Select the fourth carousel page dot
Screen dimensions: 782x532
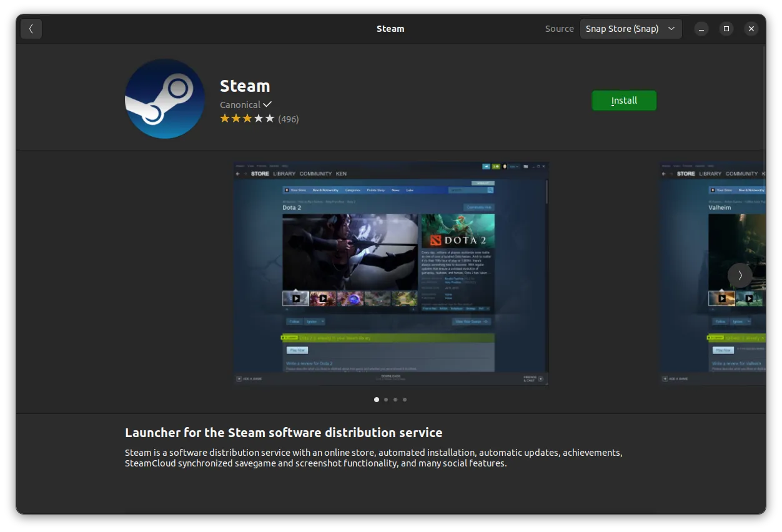[405, 400]
